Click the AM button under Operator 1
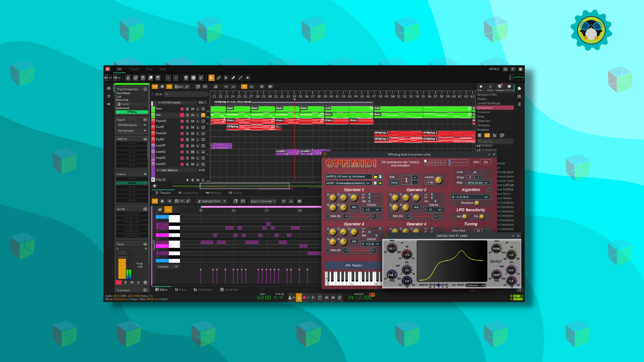The image size is (644, 362). coord(354,207)
